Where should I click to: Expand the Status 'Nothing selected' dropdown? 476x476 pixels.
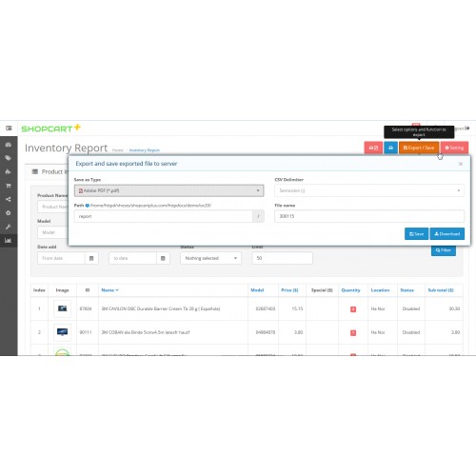tap(210, 258)
